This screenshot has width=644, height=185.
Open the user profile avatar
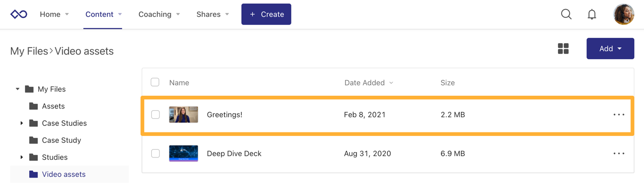[623, 14]
